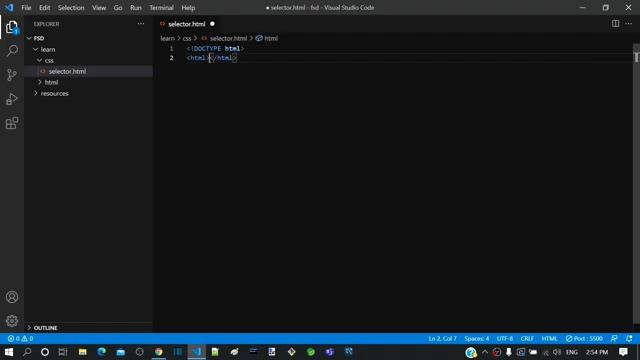Open Task View on taskbar
640x360 pixels.
pos(62,352)
